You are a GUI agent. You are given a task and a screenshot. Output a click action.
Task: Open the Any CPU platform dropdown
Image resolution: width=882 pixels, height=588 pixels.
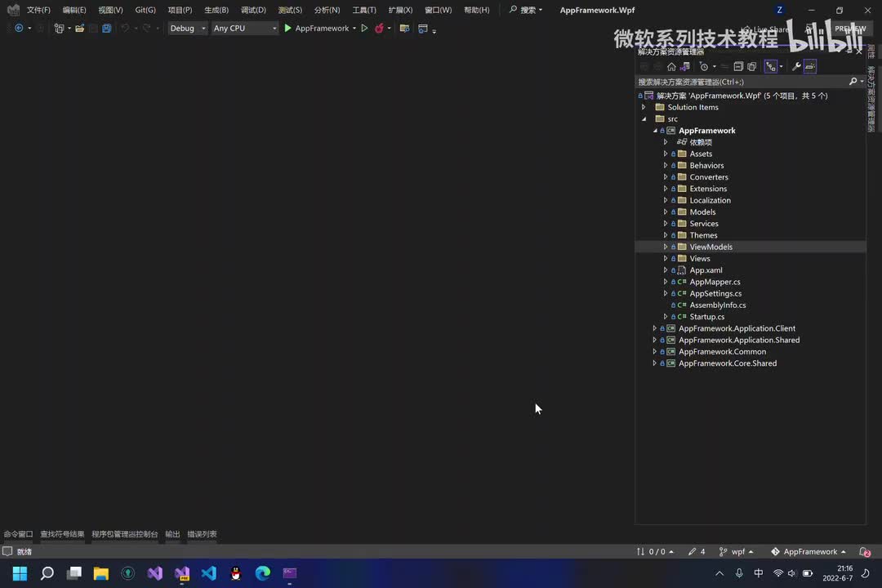244,28
